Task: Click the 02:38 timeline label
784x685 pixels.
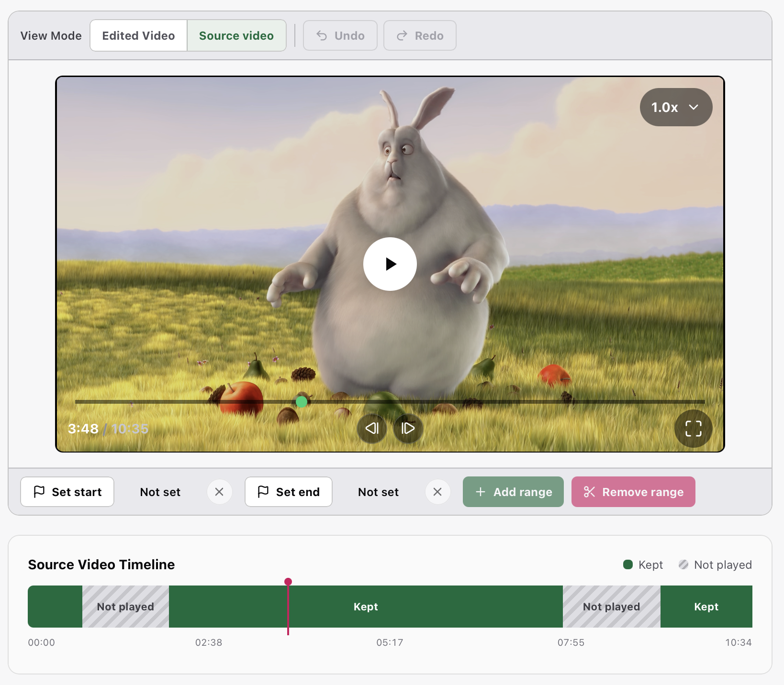Action: (x=209, y=642)
